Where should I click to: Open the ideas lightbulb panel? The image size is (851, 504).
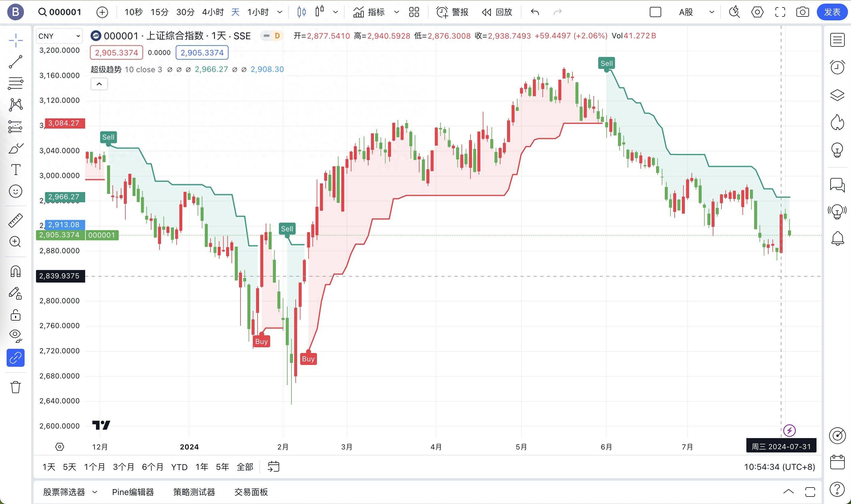click(x=837, y=150)
